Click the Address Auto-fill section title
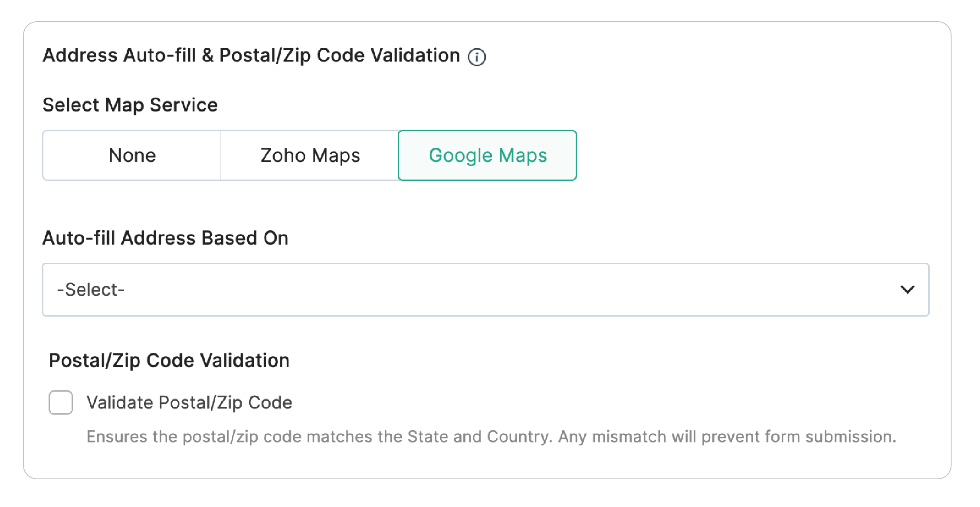Image resolution: width=980 pixels, height=507 pixels. point(251,56)
